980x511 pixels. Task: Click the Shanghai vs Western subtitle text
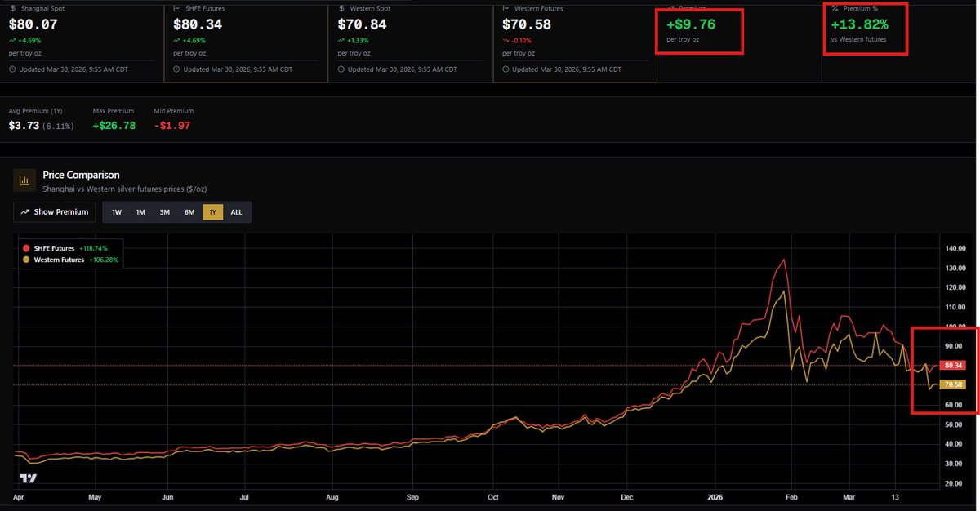click(x=126, y=189)
